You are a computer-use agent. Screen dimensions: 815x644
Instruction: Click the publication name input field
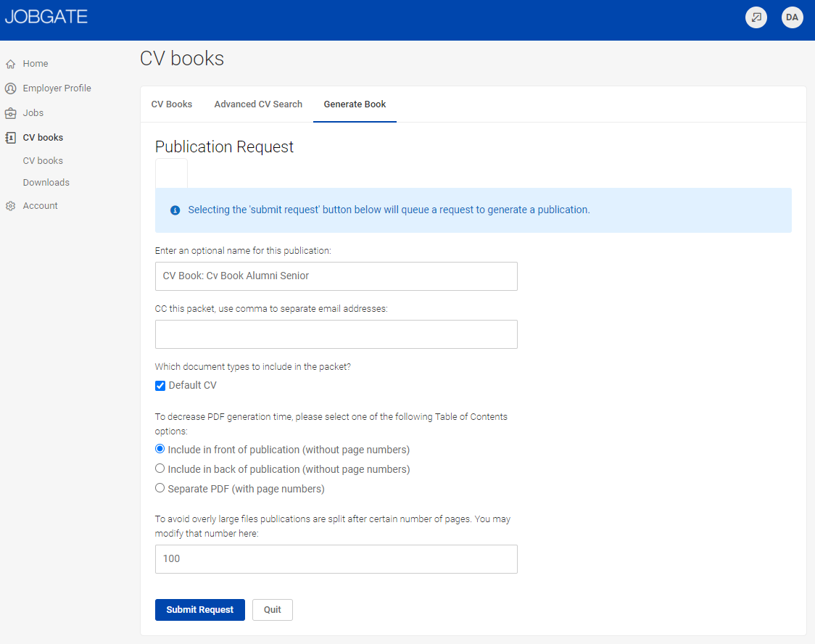(x=336, y=276)
